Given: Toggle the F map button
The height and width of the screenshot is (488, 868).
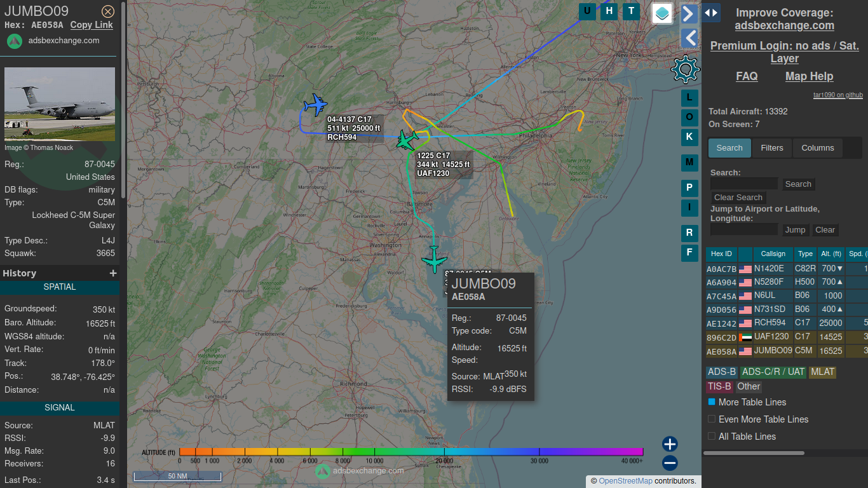Looking at the screenshot, I should [x=690, y=253].
